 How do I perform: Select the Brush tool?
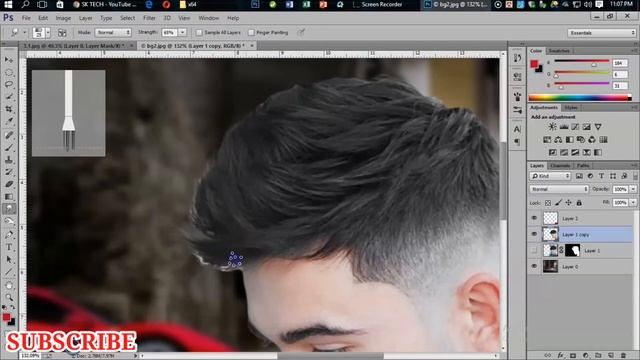[9, 147]
